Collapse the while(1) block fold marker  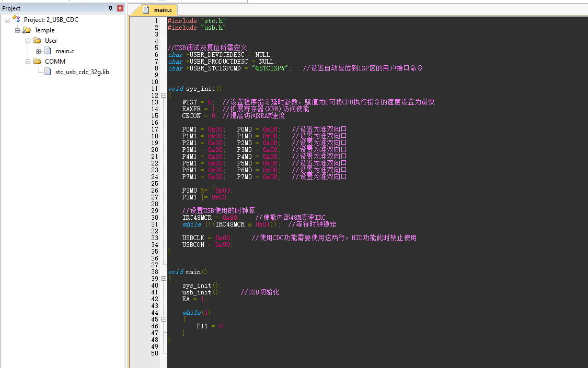(164, 319)
